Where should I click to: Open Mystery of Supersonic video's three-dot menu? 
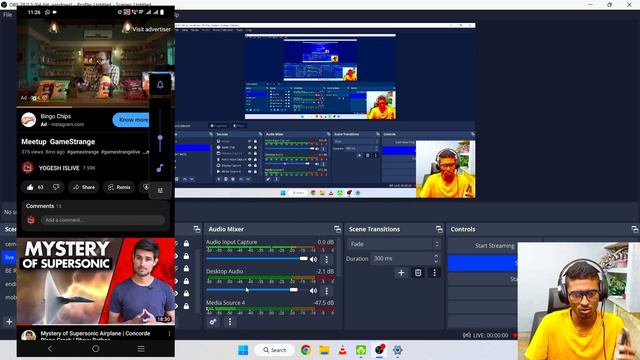[169, 334]
